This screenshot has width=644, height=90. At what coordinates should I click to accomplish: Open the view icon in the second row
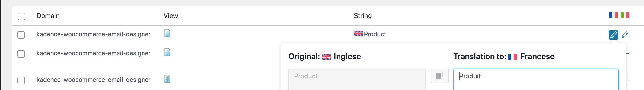point(167,52)
